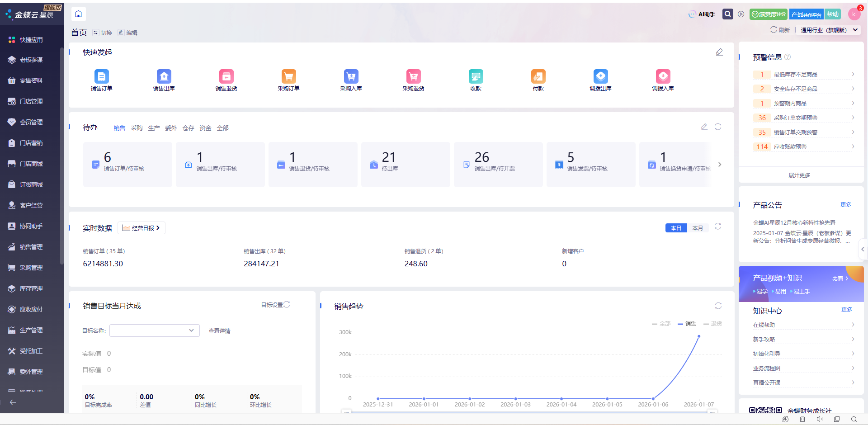Open the 查看详情 link
Viewport: 868px width, 425px height.
tap(219, 331)
